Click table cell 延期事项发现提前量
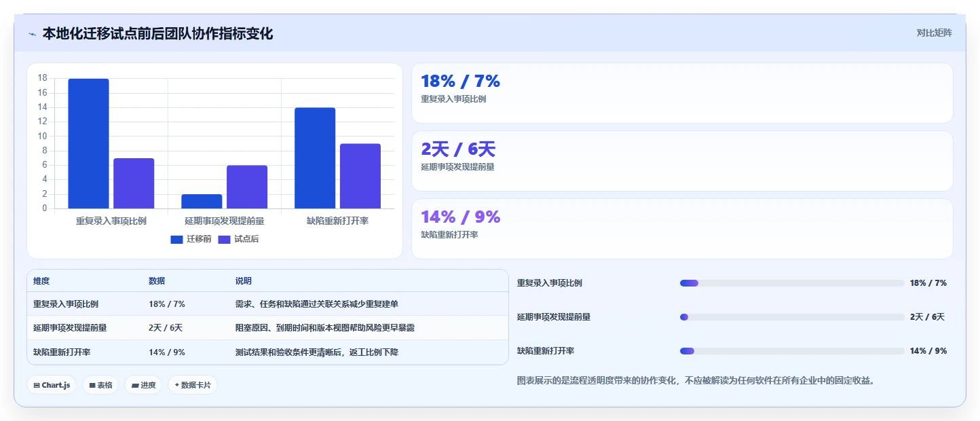 70,328
